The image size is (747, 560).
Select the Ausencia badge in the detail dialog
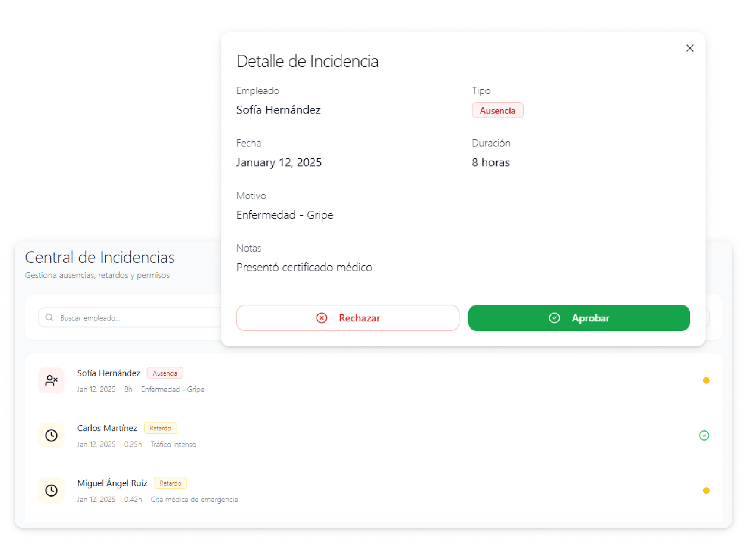[x=498, y=110]
